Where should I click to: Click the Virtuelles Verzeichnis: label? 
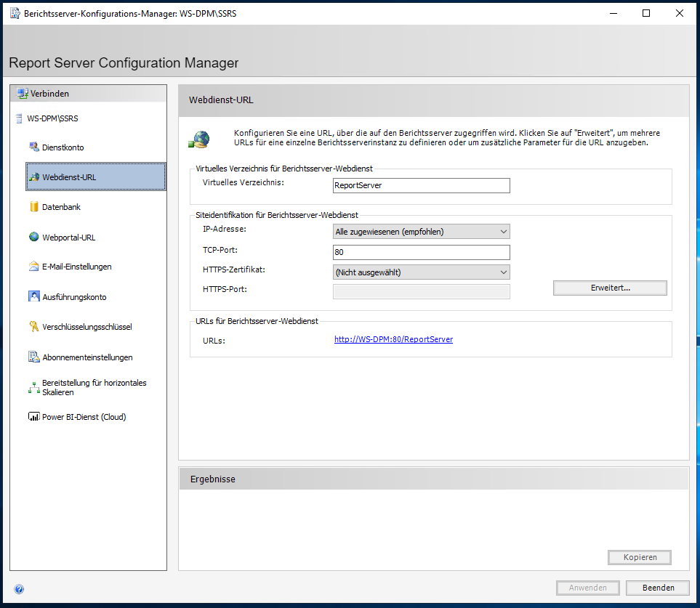pyautogui.click(x=244, y=182)
